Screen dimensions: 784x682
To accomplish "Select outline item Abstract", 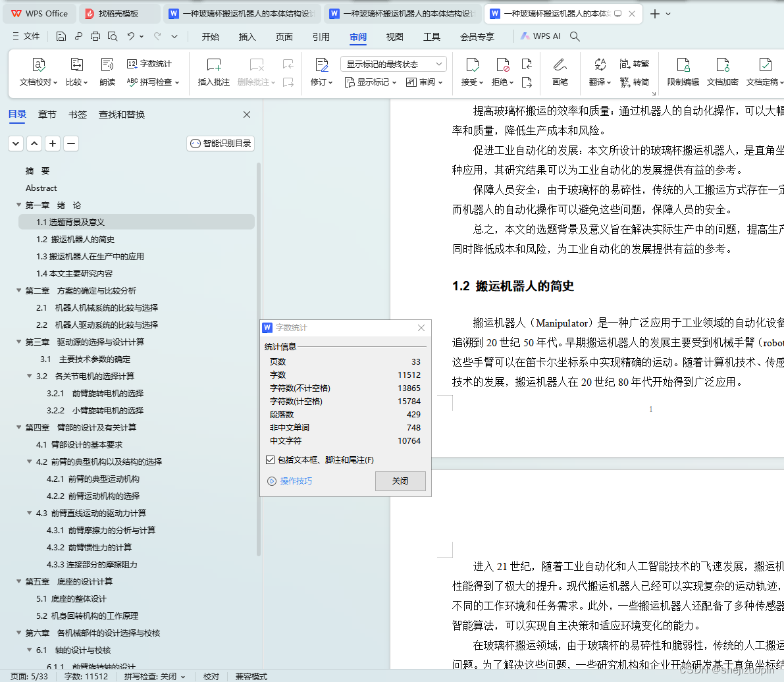I will click(41, 188).
